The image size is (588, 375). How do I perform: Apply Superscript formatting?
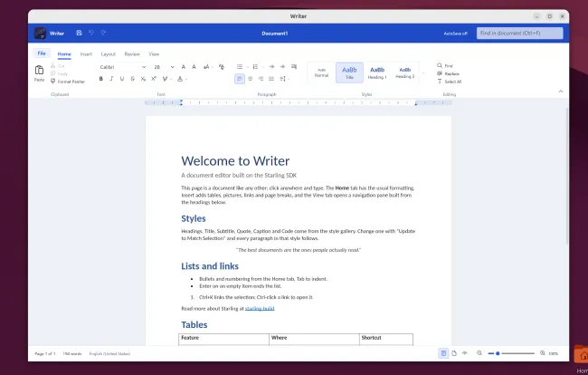tap(154, 79)
